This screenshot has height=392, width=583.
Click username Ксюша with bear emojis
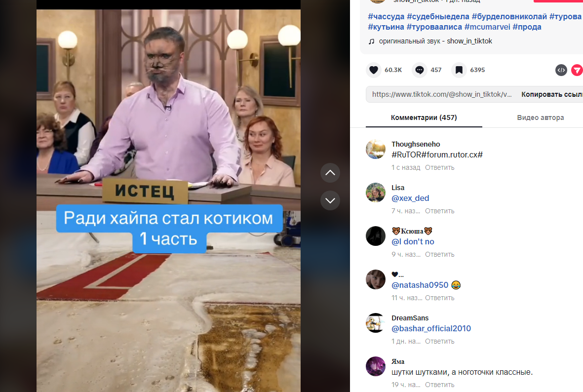412,232
